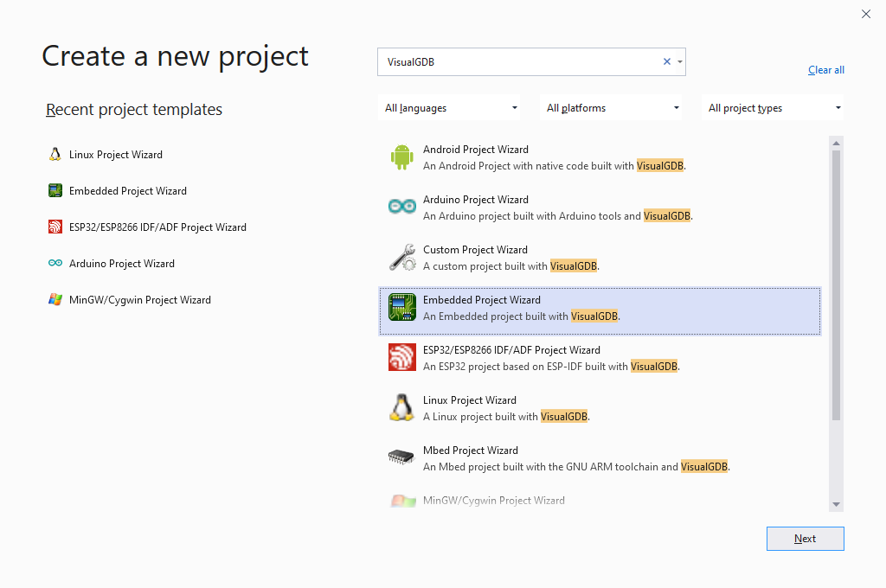The image size is (886, 588).
Task: Click the ESP32/ESP8266 red icon in template list
Action: point(401,357)
